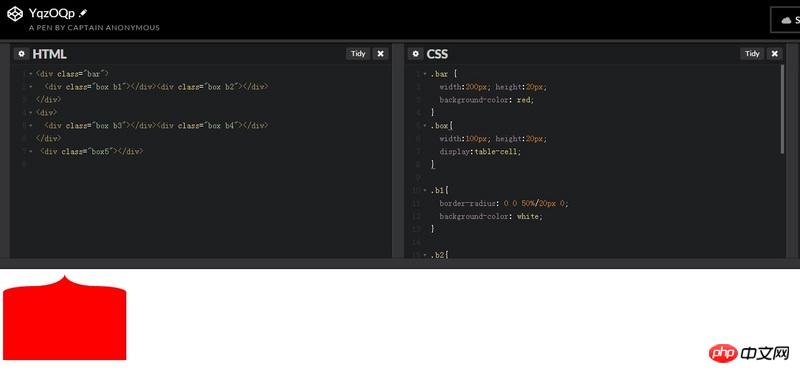Tidy the CSS code
This screenshot has width=800, height=373.
753,54
